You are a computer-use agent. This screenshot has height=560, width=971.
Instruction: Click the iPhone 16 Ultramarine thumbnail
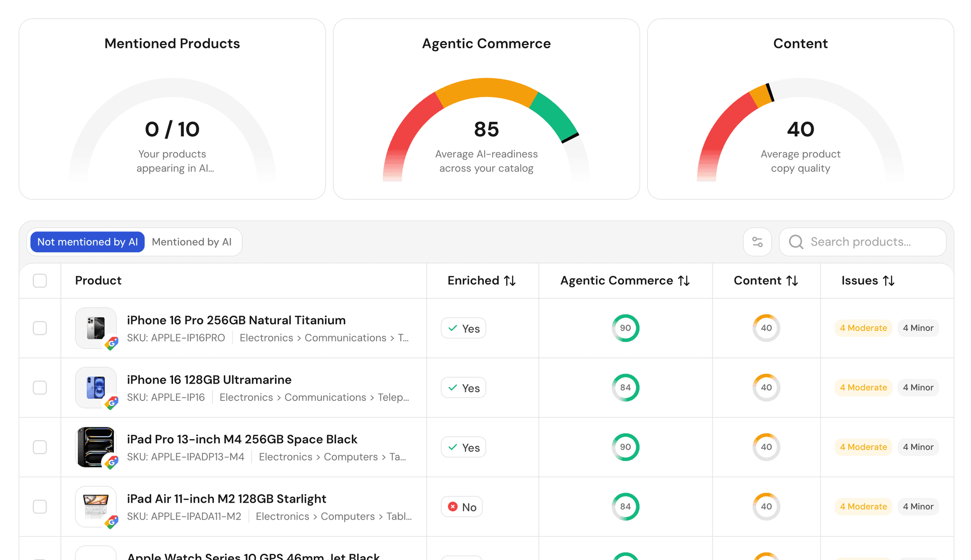[x=96, y=387]
